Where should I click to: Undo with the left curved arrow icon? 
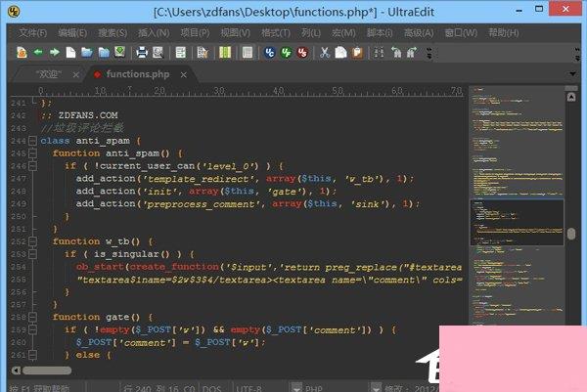[396, 53]
